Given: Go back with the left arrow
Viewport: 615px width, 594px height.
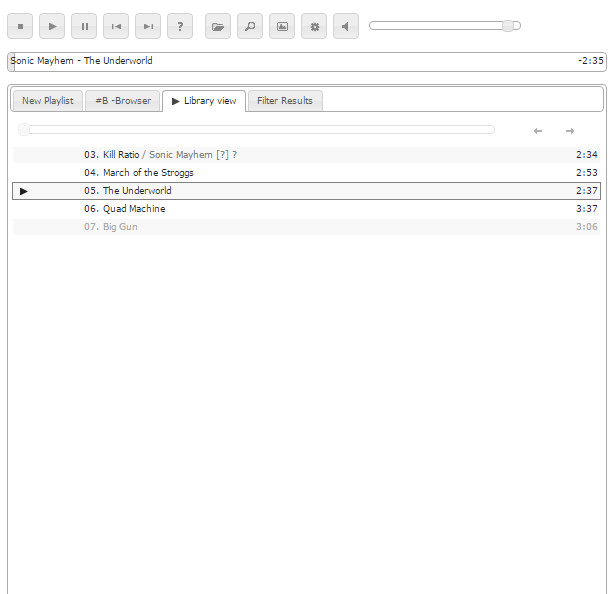Looking at the screenshot, I should point(538,131).
